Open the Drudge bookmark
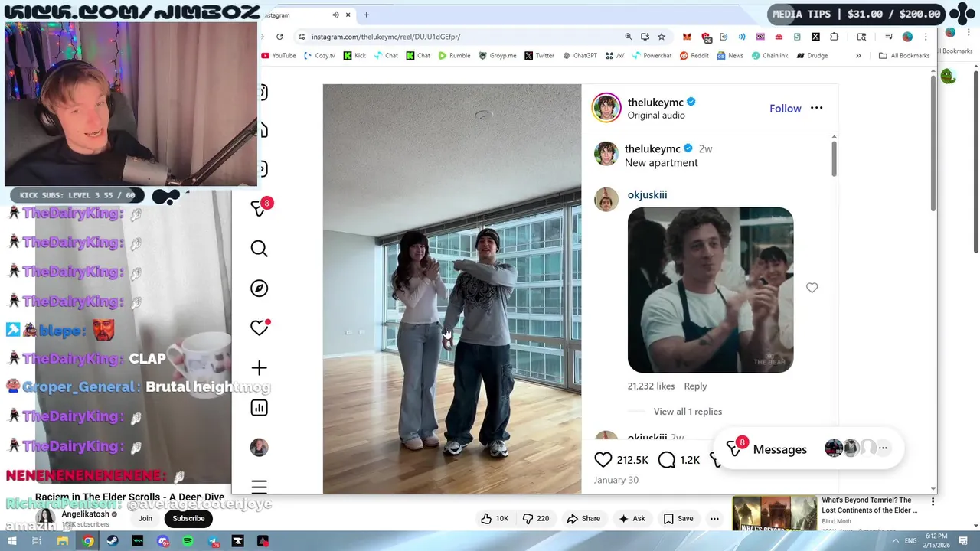Screen dimensions: 980x551 coord(812,56)
